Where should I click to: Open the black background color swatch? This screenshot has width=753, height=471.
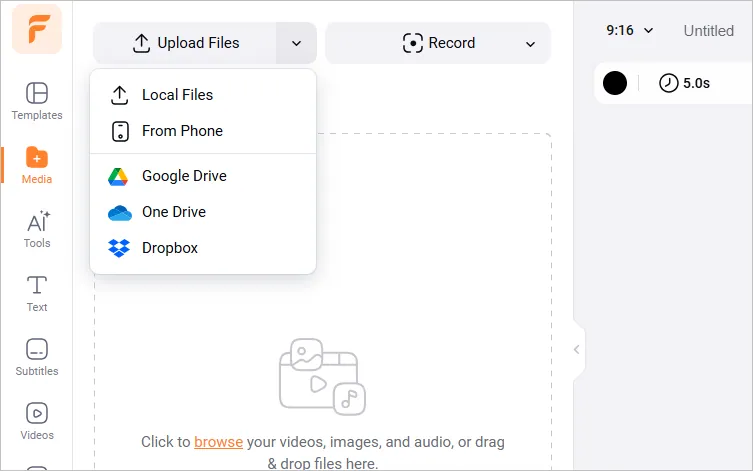pos(615,83)
